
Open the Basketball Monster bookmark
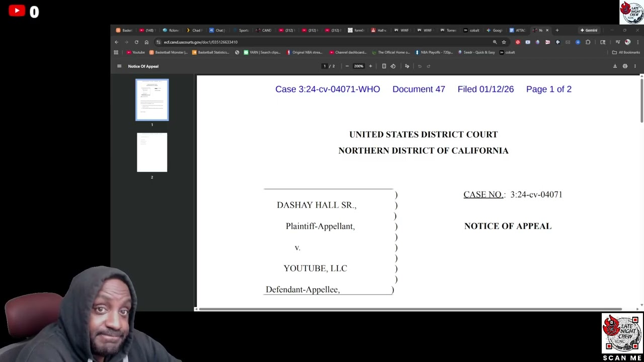click(169, 52)
